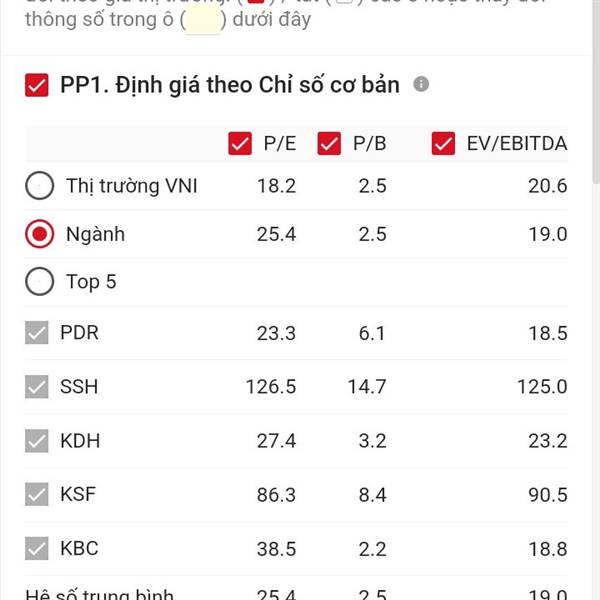This screenshot has height=600, width=600.
Task: Select the Ngành radio option
Action: pyautogui.click(x=39, y=234)
